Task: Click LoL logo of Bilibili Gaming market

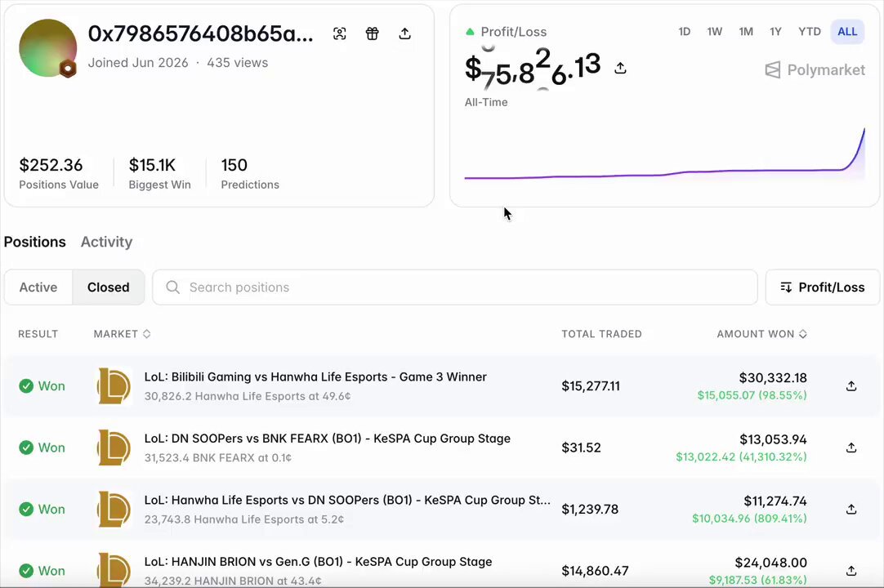Action: (114, 386)
